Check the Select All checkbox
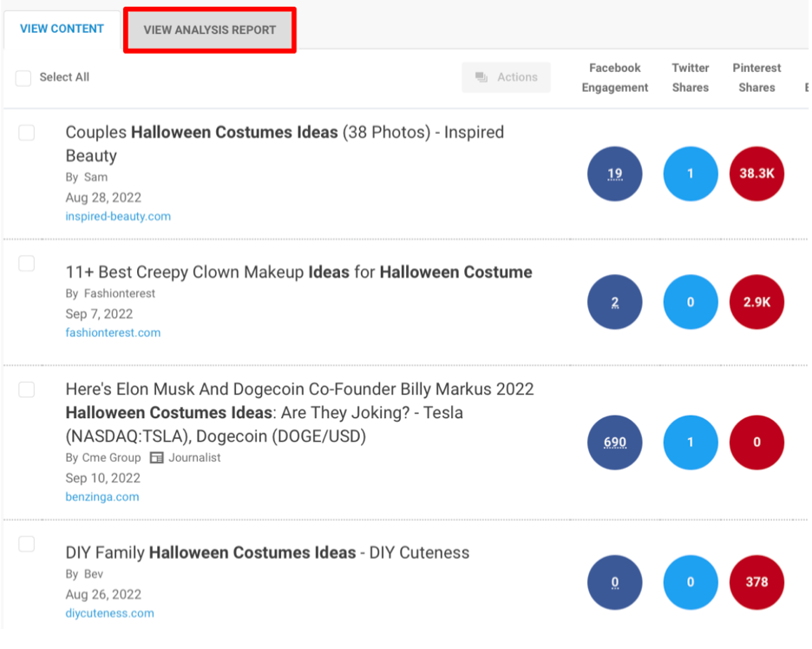Viewport: 812px width, 649px height. [23, 78]
